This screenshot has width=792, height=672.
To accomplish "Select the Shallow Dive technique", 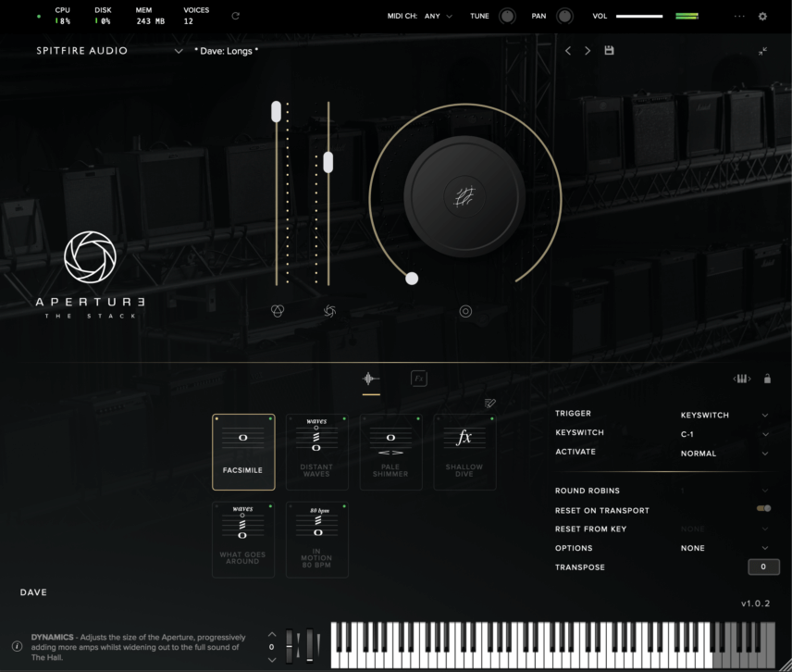I will (464, 452).
